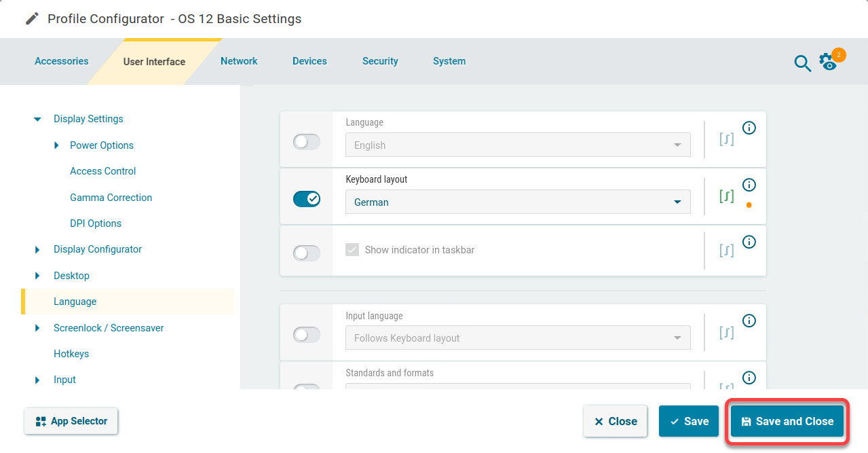Enable the Language setting toggle
The image size is (868, 453).
[x=306, y=142]
